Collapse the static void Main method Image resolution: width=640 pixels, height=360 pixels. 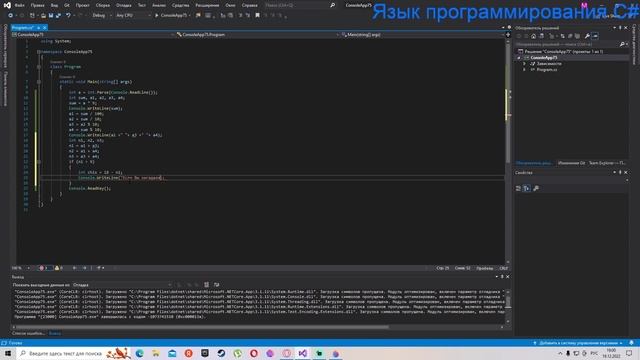coord(39,82)
